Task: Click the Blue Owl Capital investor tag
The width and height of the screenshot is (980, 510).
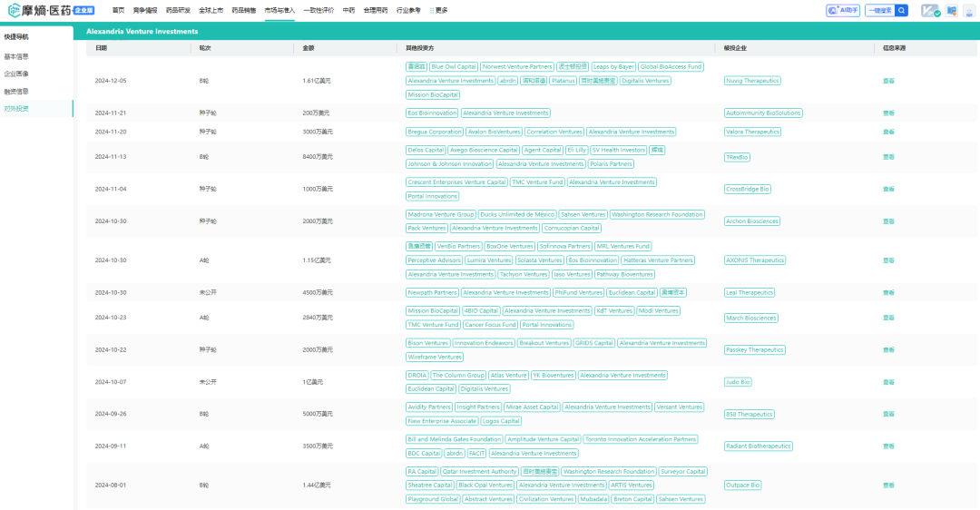Action: pyautogui.click(x=454, y=67)
